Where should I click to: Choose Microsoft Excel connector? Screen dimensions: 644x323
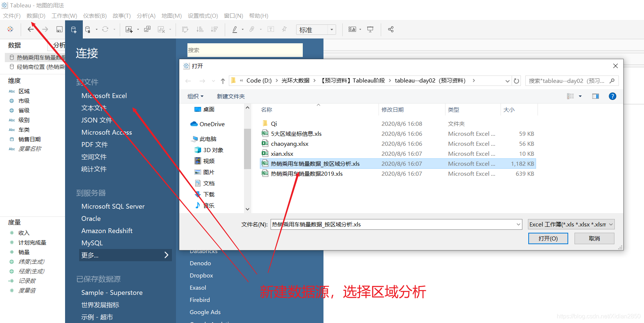point(104,95)
